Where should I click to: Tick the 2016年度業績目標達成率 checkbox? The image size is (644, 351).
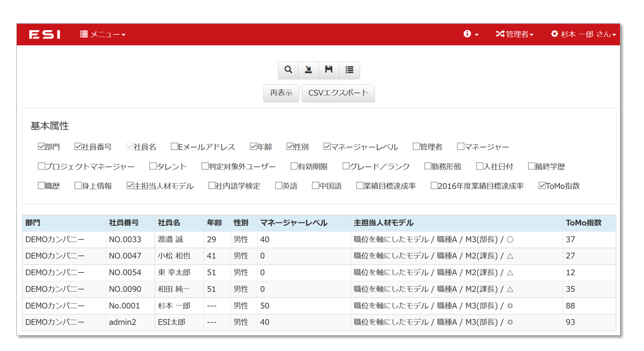click(x=434, y=185)
